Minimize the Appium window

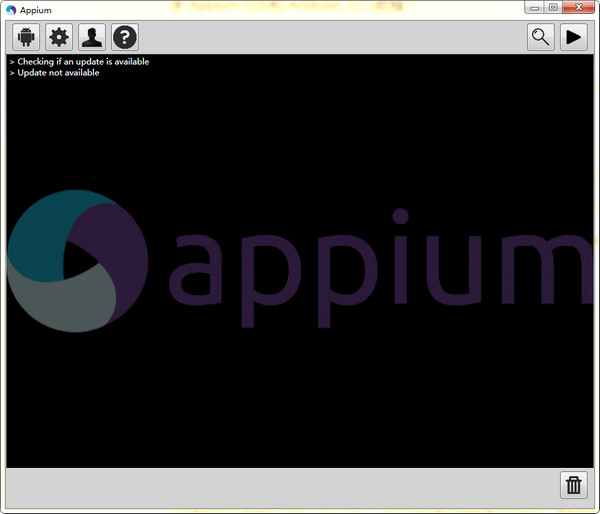click(534, 7)
